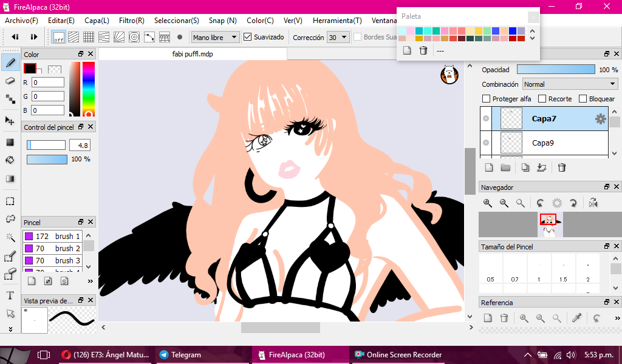This screenshot has width=622, height=364.
Task: Toggle visibility of Capa7 layer
Action: point(486,118)
